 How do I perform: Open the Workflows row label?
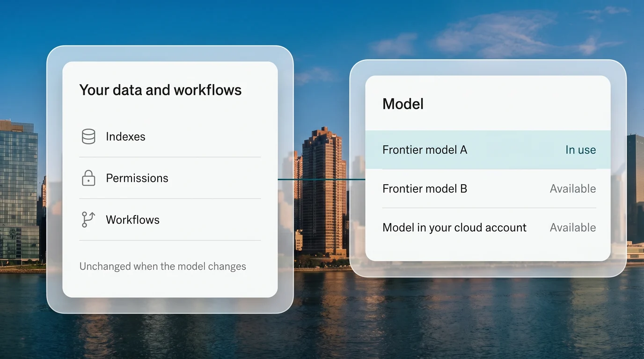pyautogui.click(x=133, y=220)
